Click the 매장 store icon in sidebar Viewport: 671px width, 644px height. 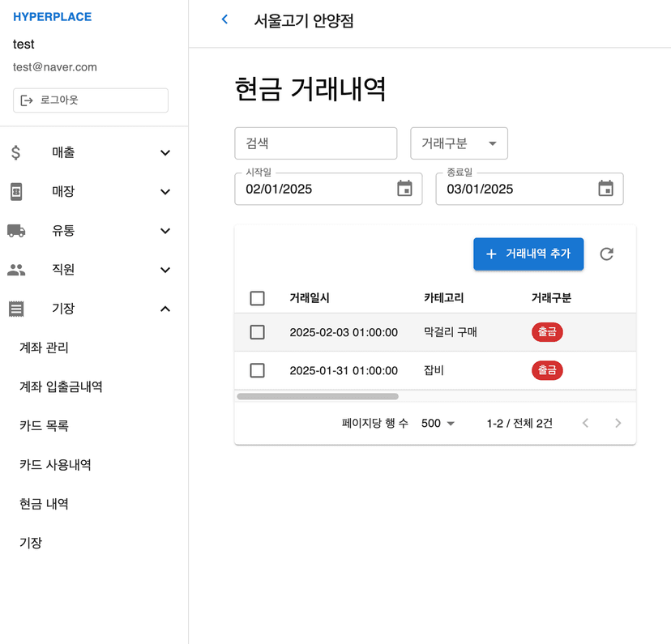pyautogui.click(x=16, y=192)
